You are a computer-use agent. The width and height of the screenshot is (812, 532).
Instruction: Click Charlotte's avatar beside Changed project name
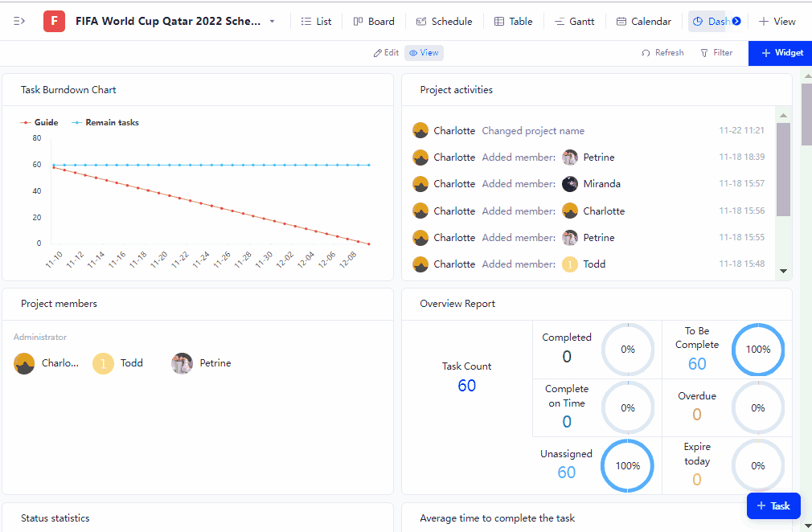pyautogui.click(x=420, y=131)
